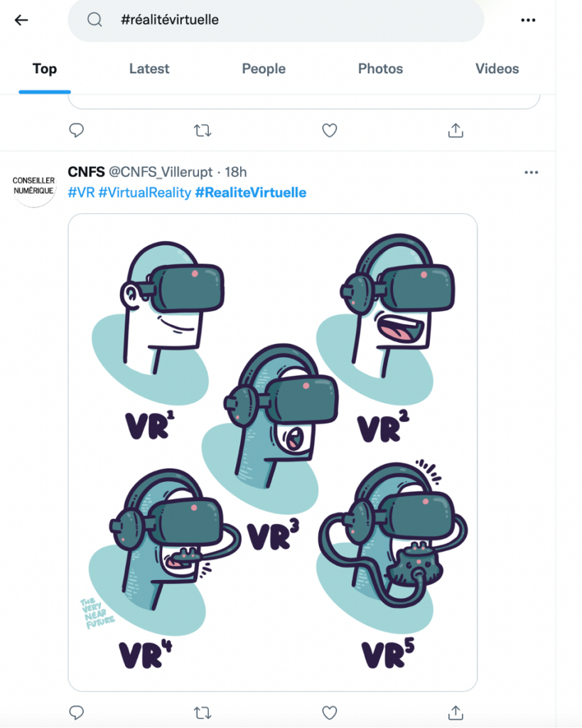
Task: Click the search magnifier icon
Action: [x=95, y=20]
